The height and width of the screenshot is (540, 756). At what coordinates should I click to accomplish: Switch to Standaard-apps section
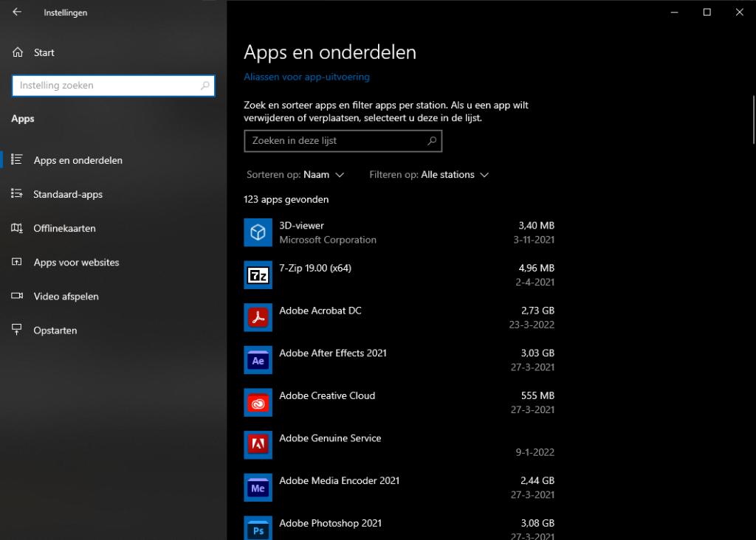[68, 194]
